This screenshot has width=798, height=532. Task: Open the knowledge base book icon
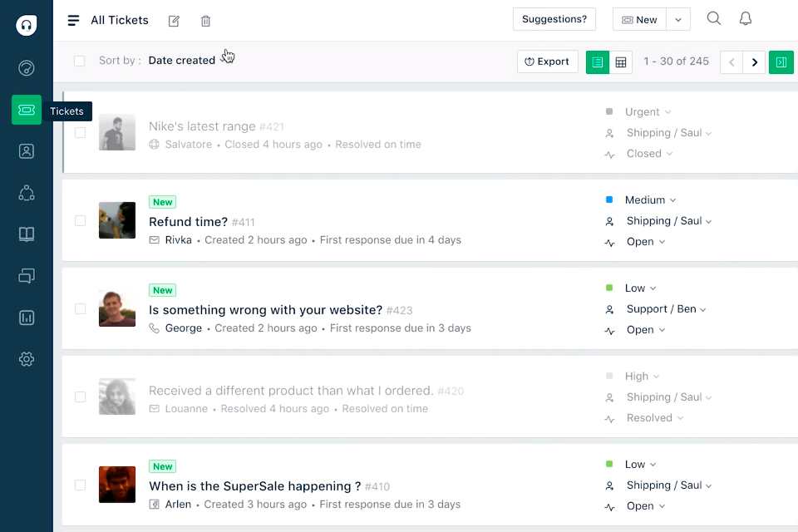click(26, 234)
